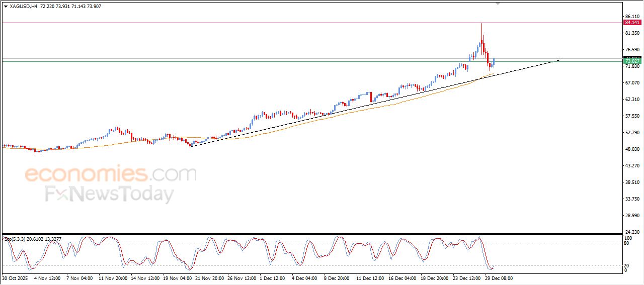644x285 pixels.
Task: Click the 62.310 price axis label
Action: tap(632, 100)
